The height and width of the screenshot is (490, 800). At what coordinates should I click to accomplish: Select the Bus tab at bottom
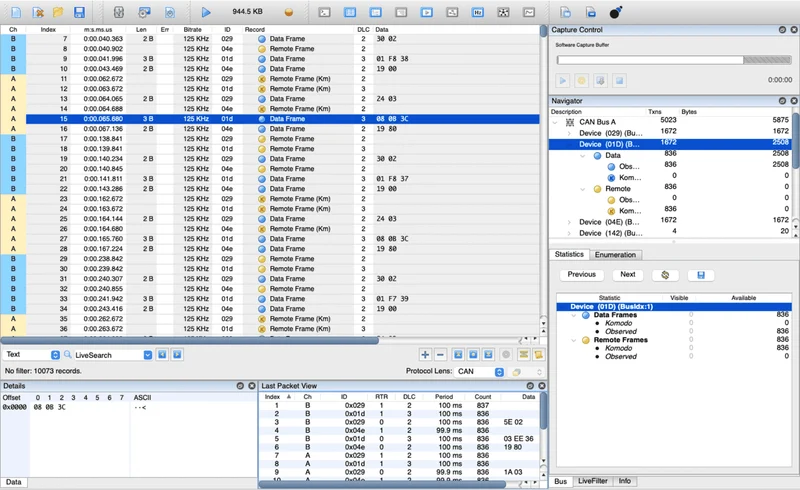pyautogui.click(x=560, y=481)
